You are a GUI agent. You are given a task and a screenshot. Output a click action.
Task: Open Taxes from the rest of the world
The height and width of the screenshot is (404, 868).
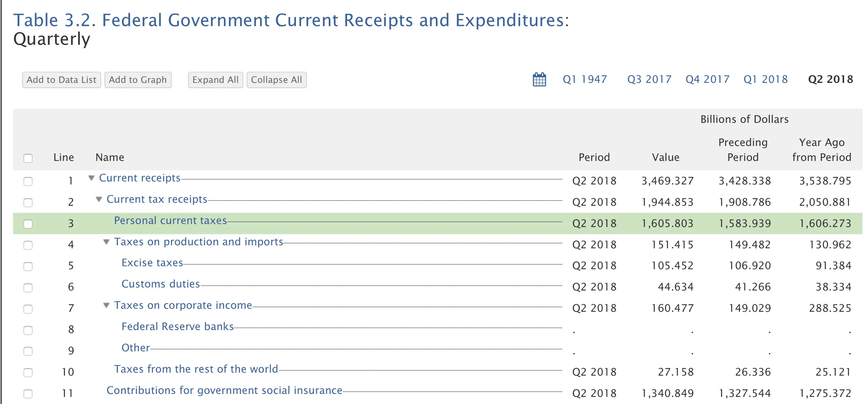[196, 369]
